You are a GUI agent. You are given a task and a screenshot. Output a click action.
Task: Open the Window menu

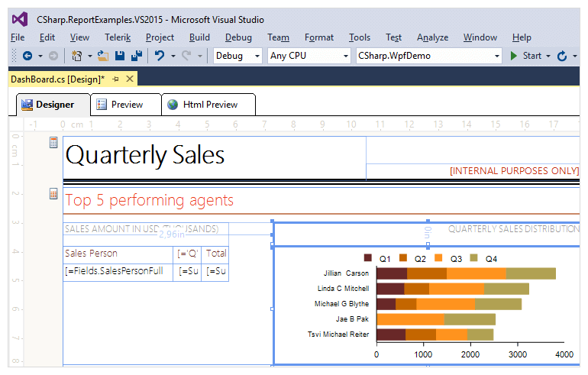(480, 37)
